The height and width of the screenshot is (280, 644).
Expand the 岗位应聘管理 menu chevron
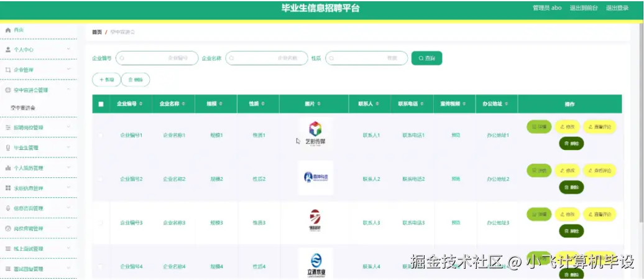[x=68, y=228]
